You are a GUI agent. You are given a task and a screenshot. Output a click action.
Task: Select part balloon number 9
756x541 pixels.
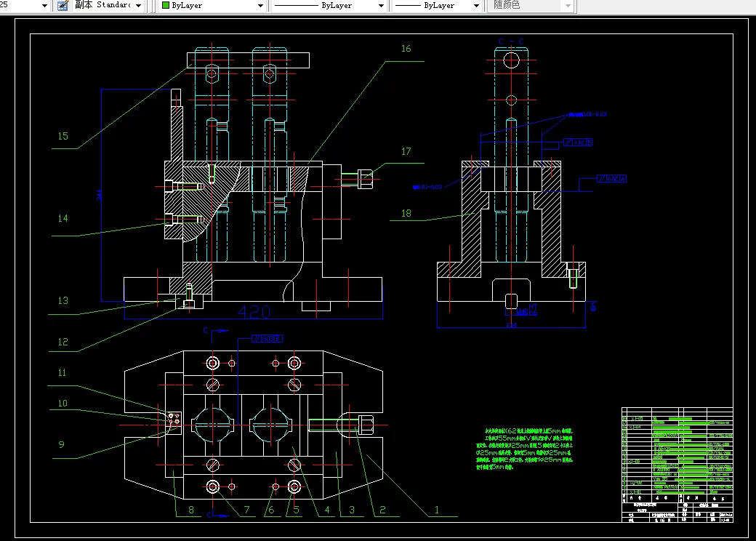point(61,444)
